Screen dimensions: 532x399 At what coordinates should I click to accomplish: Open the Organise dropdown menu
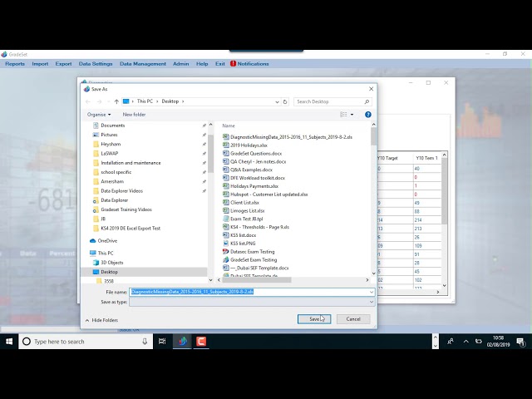pyautogui.click(x=99, y=115)
